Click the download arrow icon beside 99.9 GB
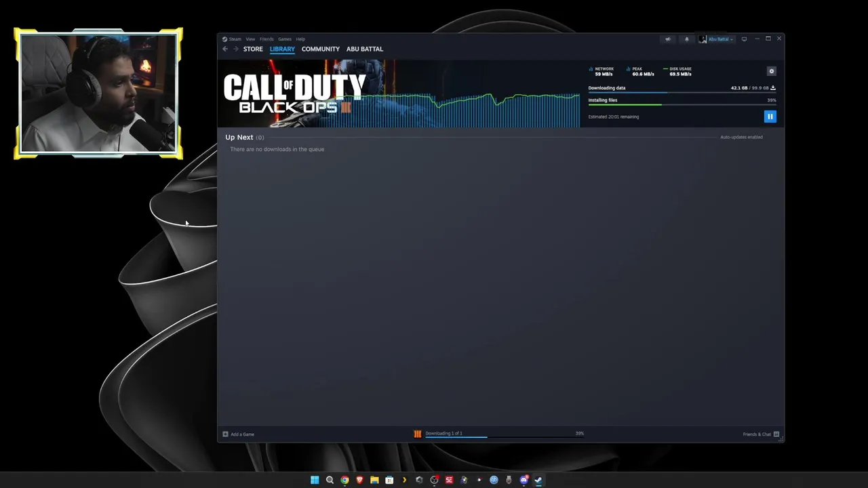Viewport: 868px width, 488px height. [773, 88]
